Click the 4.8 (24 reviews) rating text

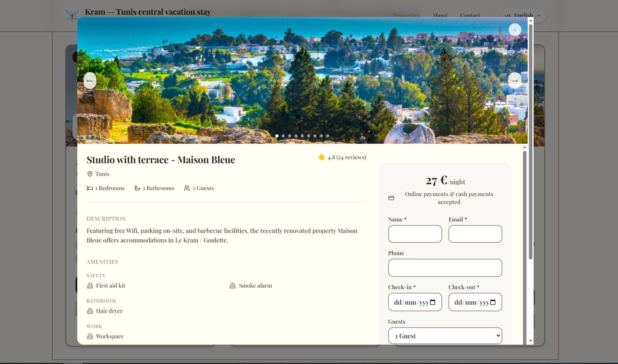tap(347, 157)
